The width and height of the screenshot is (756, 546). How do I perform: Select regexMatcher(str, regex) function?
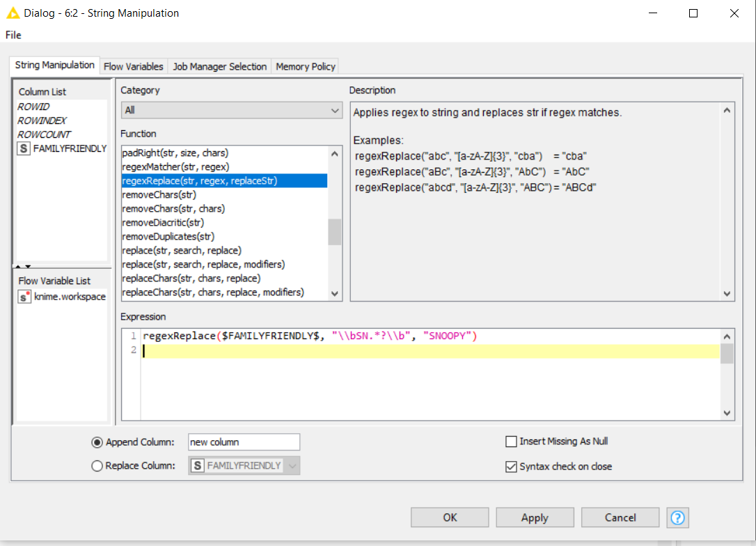click(224, 167)
